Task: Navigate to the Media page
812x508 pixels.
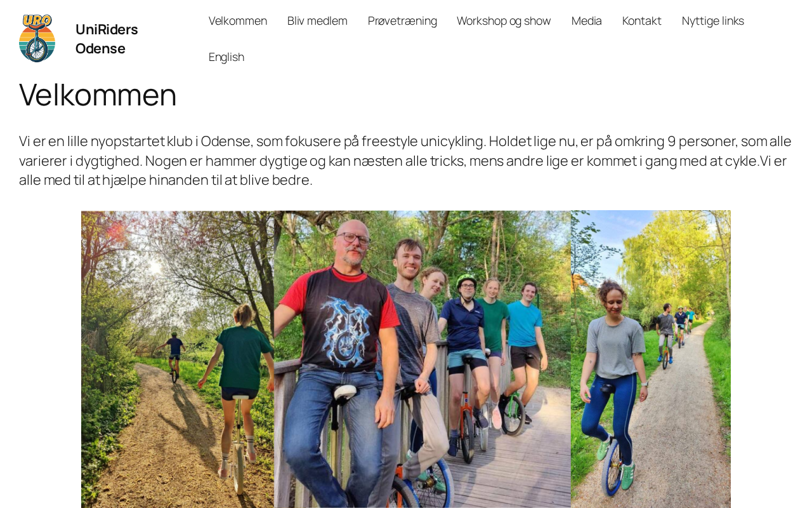Action: point(587,21)
